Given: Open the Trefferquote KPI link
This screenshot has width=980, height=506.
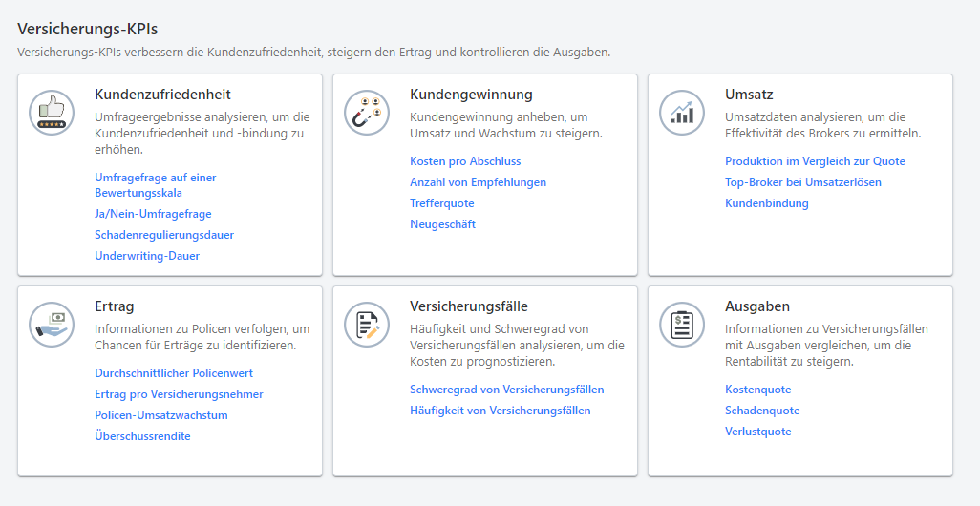Looking at the screenshot, I should (x=441, y=203).
